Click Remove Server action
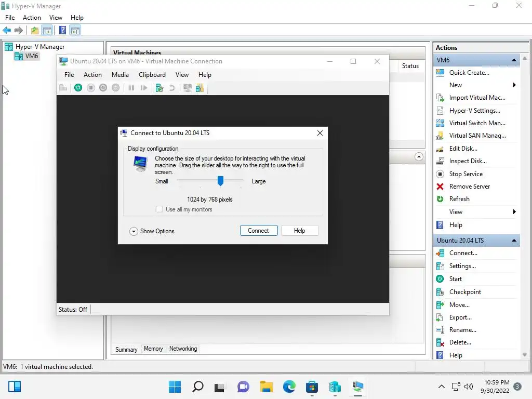The height and width of the screenshot is (399, 532). 470,187
